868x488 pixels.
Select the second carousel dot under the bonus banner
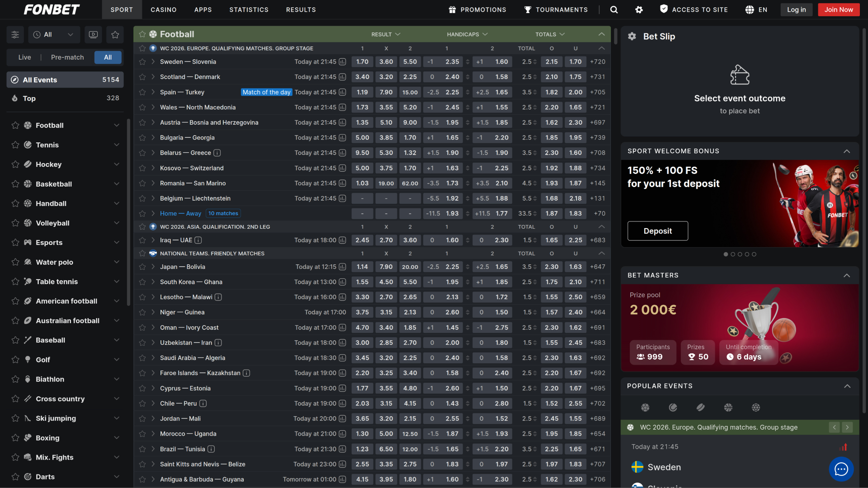[733, 254]
